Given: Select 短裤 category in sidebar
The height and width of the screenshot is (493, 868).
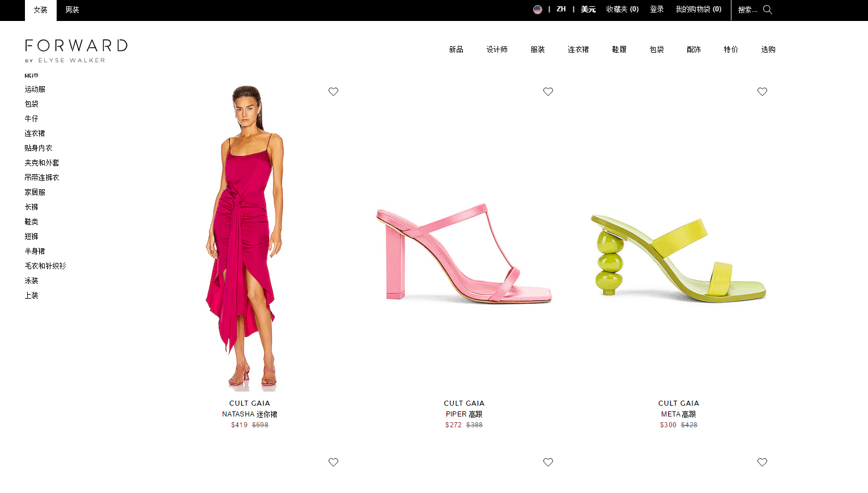Looking at the screenshot, I should [x=32, y=237].
